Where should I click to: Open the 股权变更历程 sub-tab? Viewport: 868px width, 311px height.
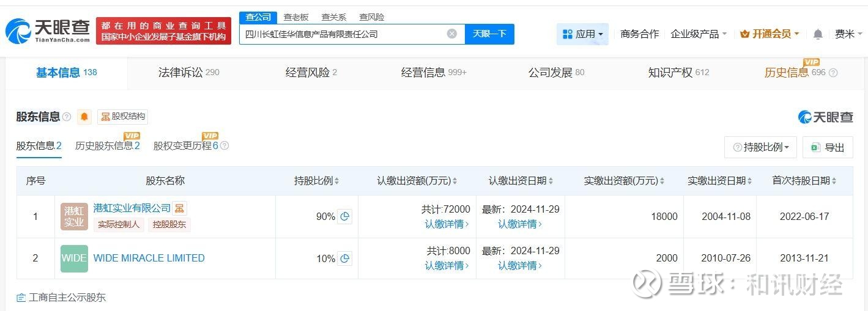(186, 146)
